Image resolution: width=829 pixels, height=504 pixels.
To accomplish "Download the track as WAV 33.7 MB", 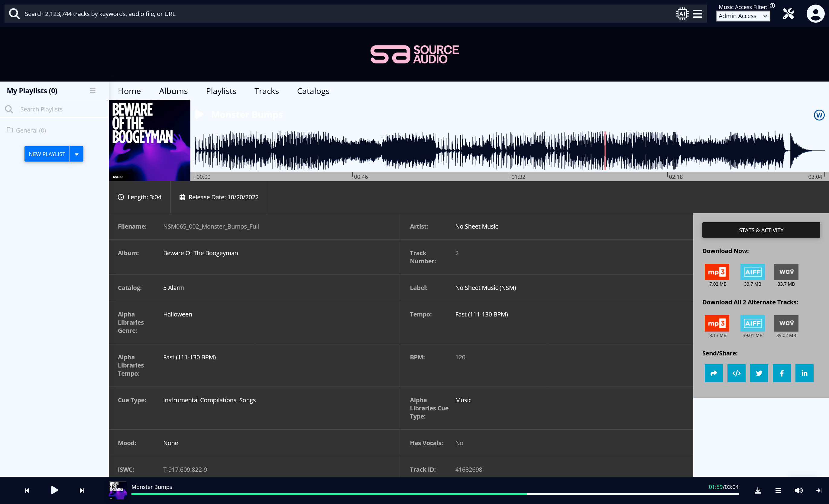I will [x=786, y=272].
